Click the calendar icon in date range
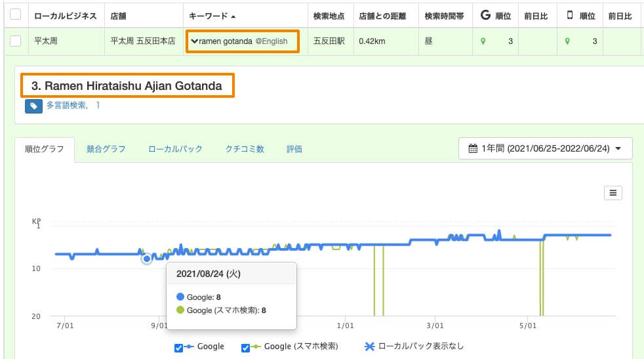Screen dimensions: 644x359 coord(473,148)
